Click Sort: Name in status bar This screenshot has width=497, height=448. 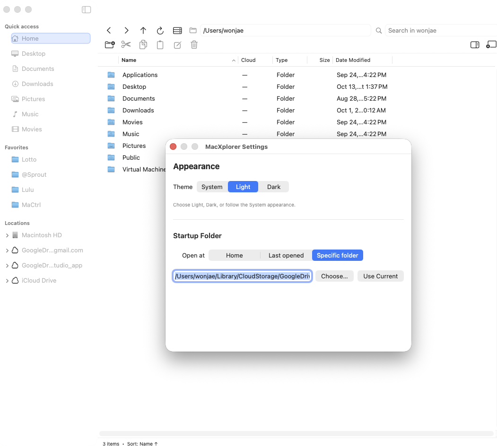point(142,444)
